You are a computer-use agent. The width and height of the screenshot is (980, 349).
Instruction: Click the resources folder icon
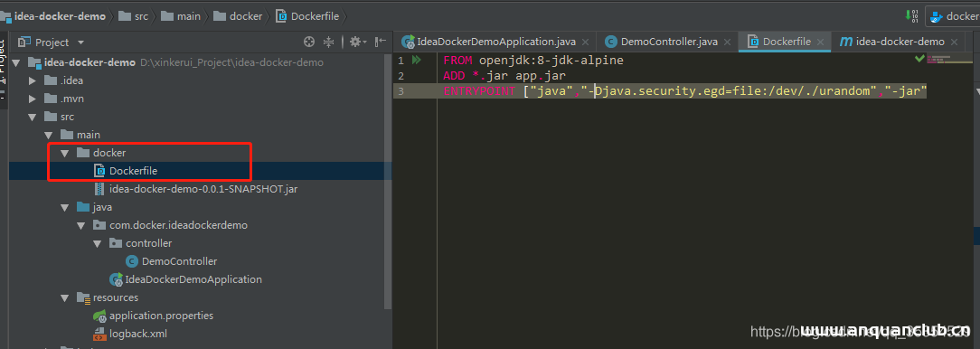coord(83,297)
